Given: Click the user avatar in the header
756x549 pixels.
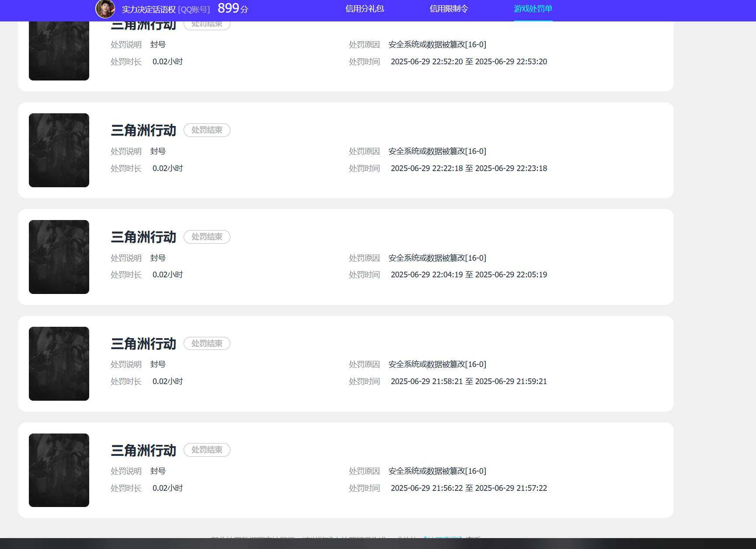Looking at the screenshot, I should pyautogui.click(x=105, y=9).
